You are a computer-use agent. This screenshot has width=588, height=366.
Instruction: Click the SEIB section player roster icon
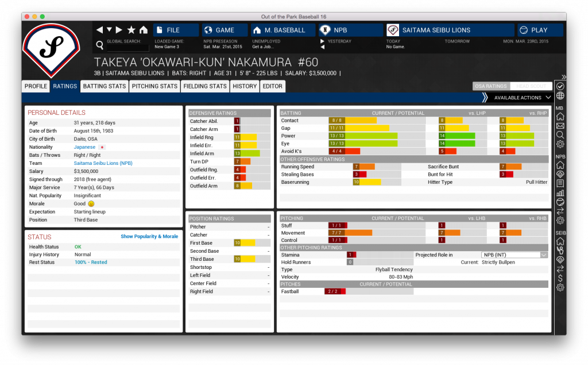pyautogui.click(x=560, y=251)
